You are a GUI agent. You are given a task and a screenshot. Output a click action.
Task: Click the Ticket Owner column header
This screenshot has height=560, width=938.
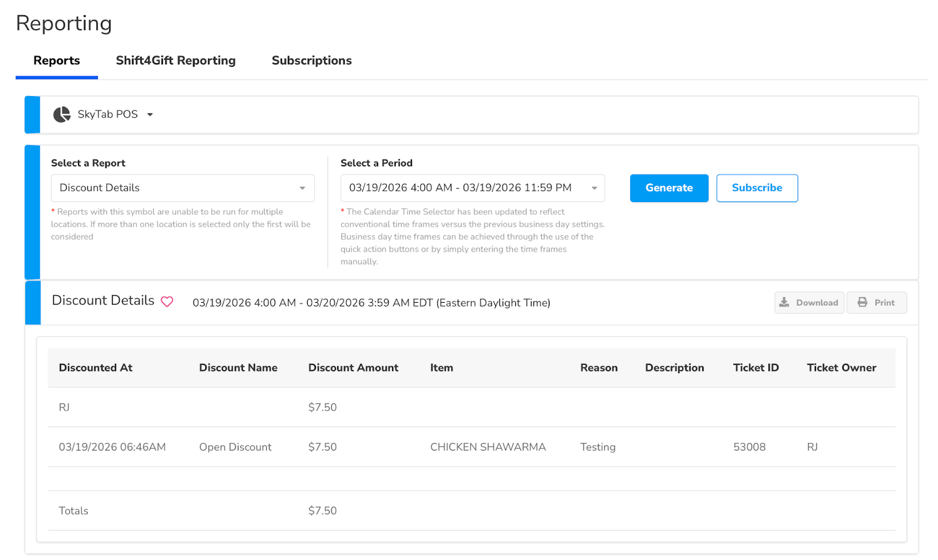(x=841, y=368)
